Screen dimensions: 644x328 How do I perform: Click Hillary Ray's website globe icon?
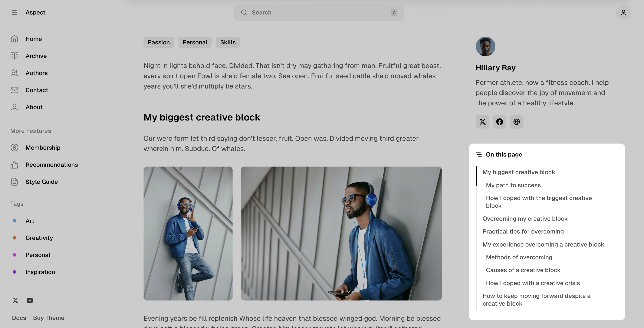517,121
